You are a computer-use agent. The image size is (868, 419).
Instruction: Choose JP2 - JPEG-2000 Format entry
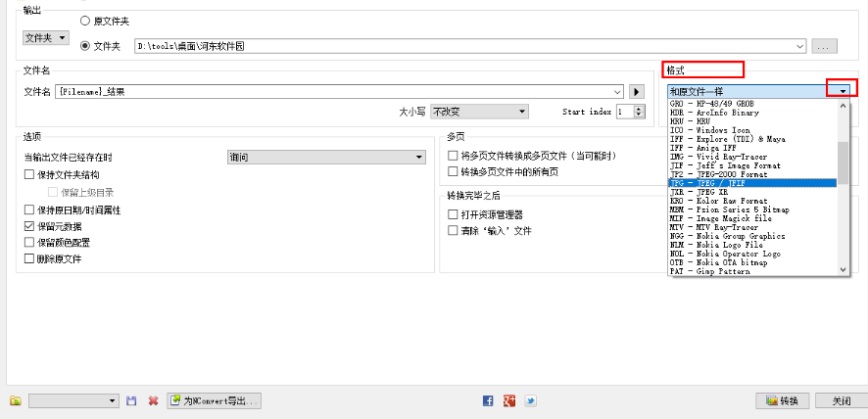(x=752, y=174)
